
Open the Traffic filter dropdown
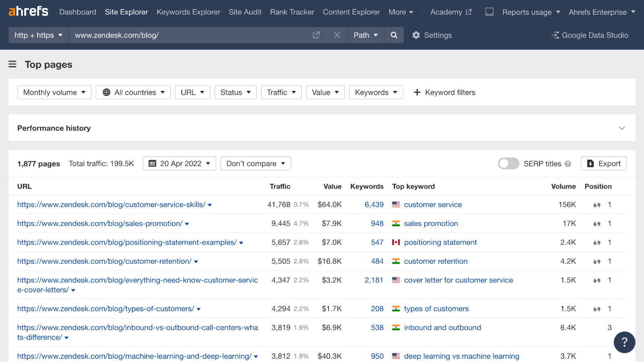pos(281,93)
